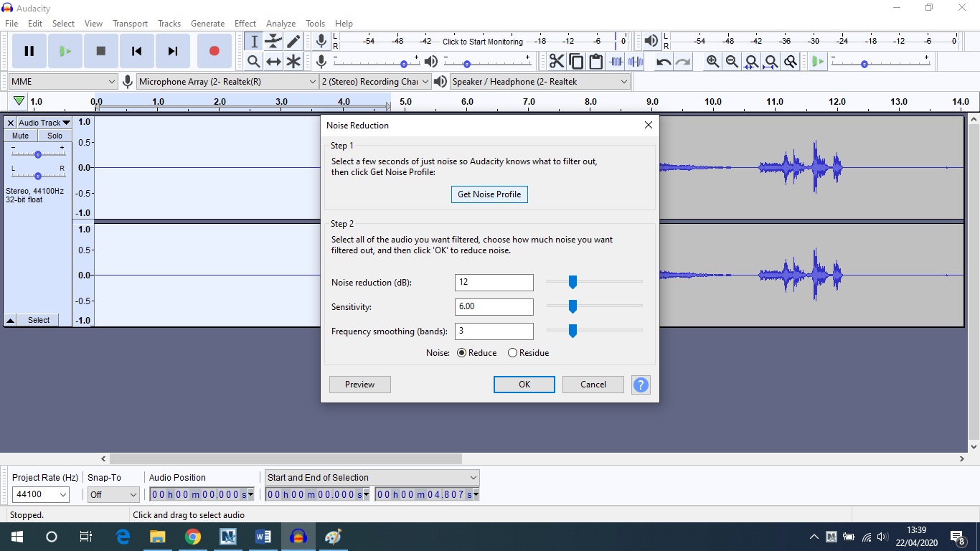
Task: Click the Frequency smoothing bands field
Action: tap(494, 331)
